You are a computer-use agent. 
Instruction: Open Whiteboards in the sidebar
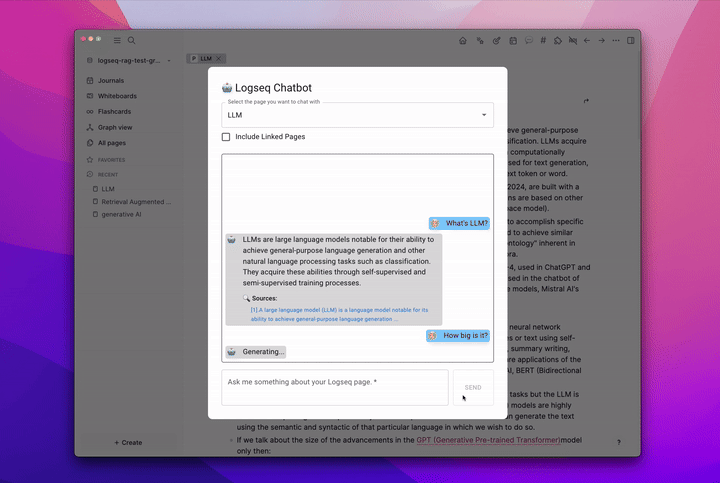117,96
